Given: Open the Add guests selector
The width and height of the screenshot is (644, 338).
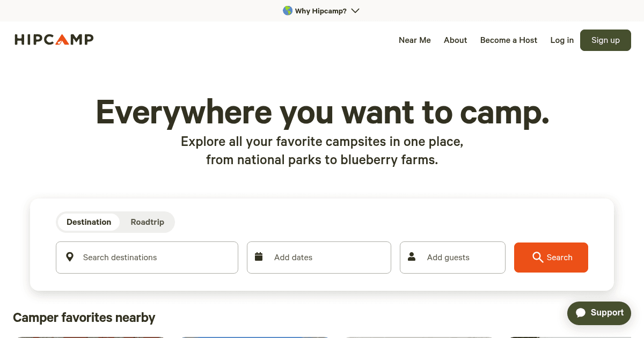Looking at the screenshot, I should tap(452, 257).
